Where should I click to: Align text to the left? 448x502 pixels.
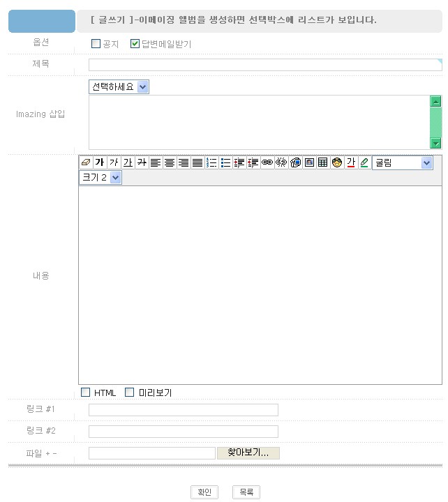[156, 162]
